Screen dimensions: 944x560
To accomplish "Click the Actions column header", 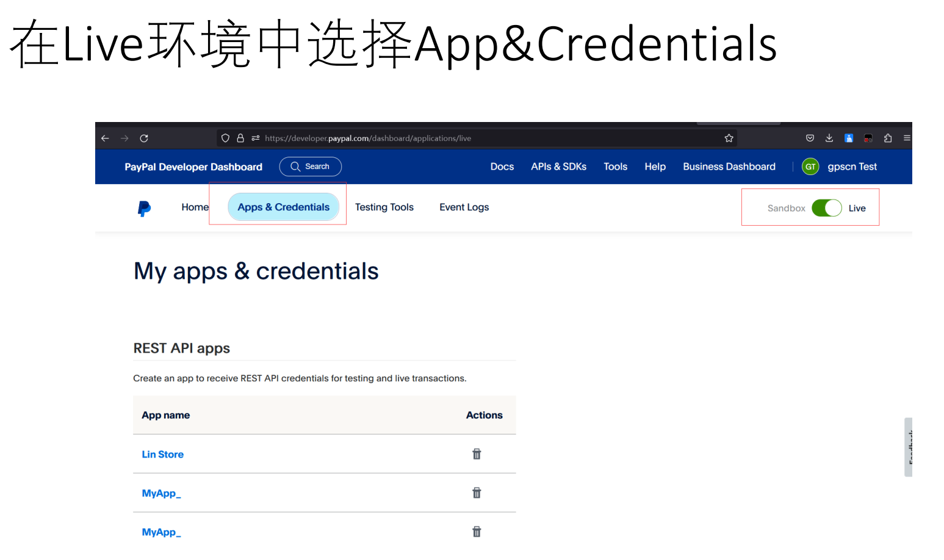I will 484,415.
